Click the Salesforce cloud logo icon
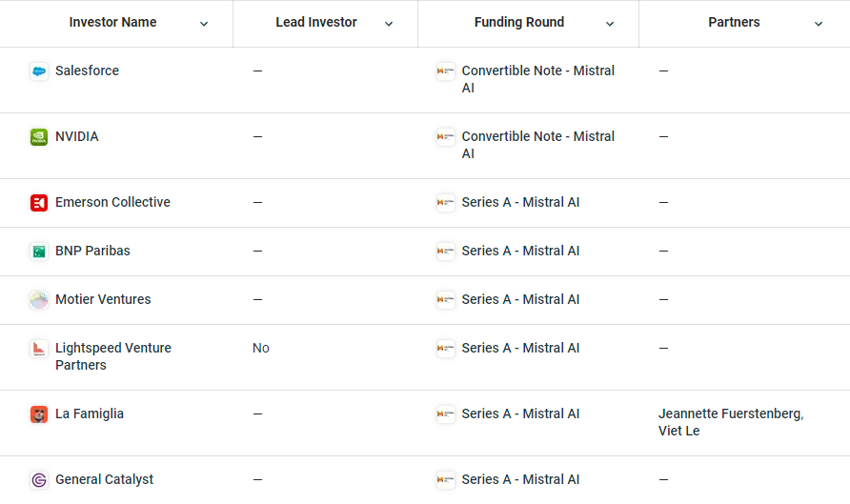This screenshot has width=850, height=504. tap(39, 71)
